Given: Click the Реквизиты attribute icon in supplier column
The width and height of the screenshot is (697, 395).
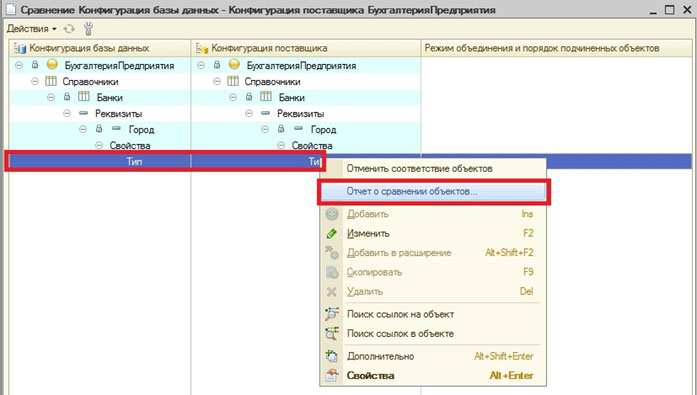Looking at the screenshot, I should (265, 113).
